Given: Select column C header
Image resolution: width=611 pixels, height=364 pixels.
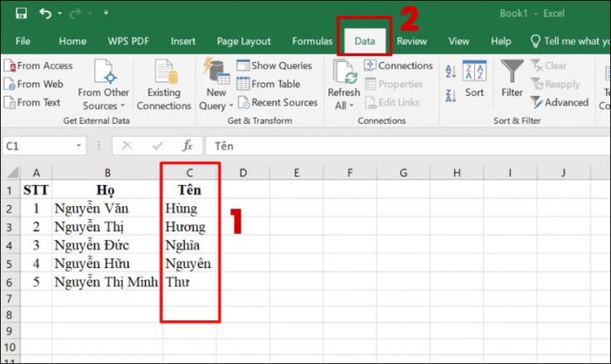Looking at the screenshot, I should 189,172.
